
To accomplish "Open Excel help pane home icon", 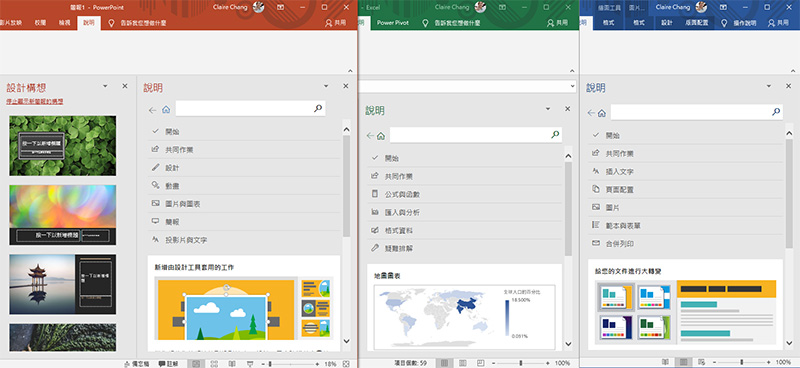I will click(381, 136).
